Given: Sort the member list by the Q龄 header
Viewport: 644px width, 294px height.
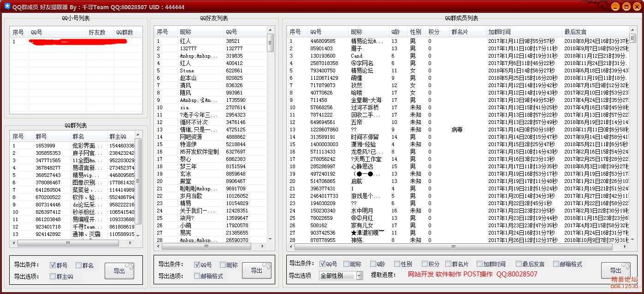Looking at the screenshot, I should 398,32.
